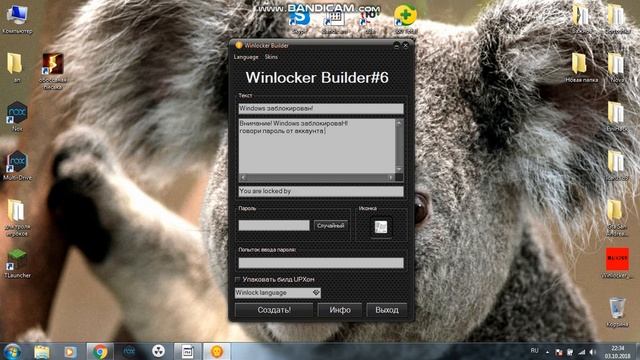This screenshot has height=360, width=640.
Task: Click the Пароль password input field
Action: (274, 225)
